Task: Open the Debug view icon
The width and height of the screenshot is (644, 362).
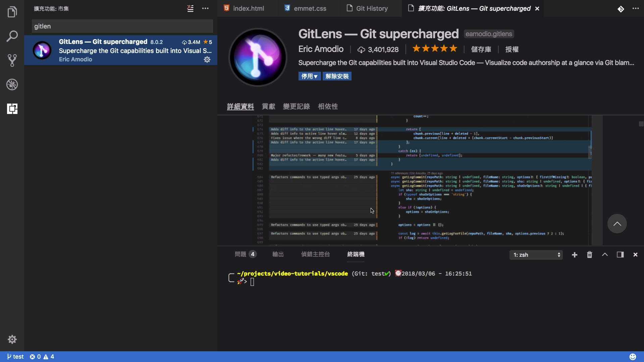Action: tap(12, 84)
